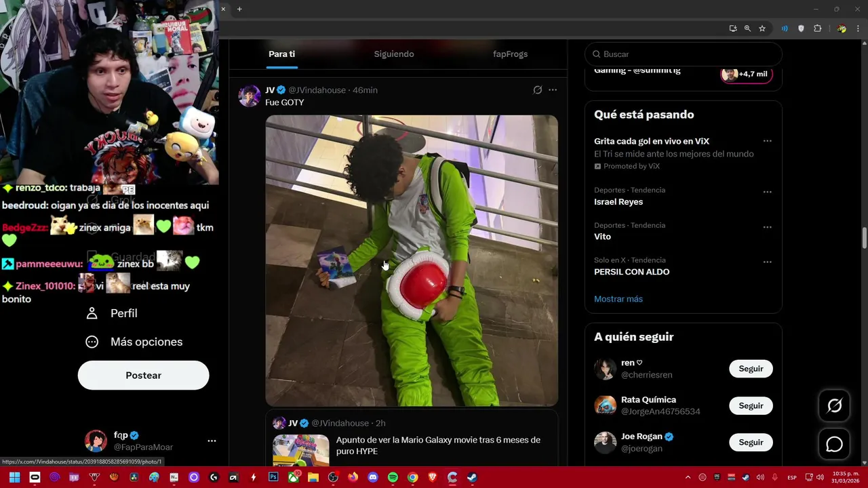
Task: Click Mostrar más under trends
Action: click(618, 299)
